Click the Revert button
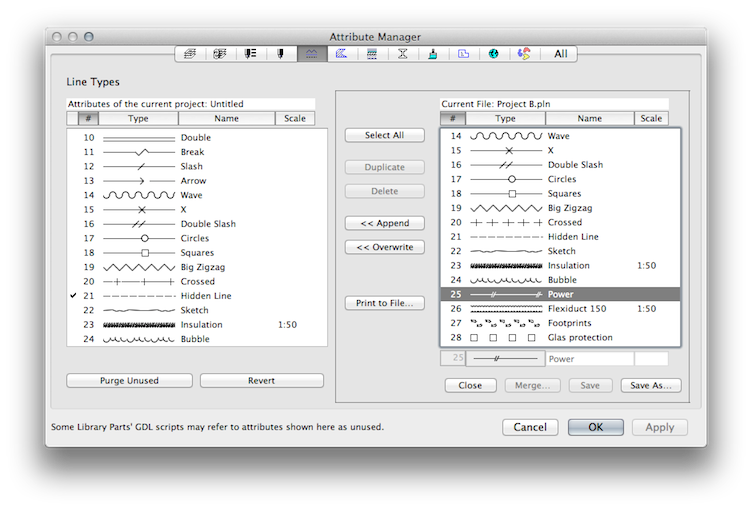Screen dimensions: 752x510 click(262, 380)
